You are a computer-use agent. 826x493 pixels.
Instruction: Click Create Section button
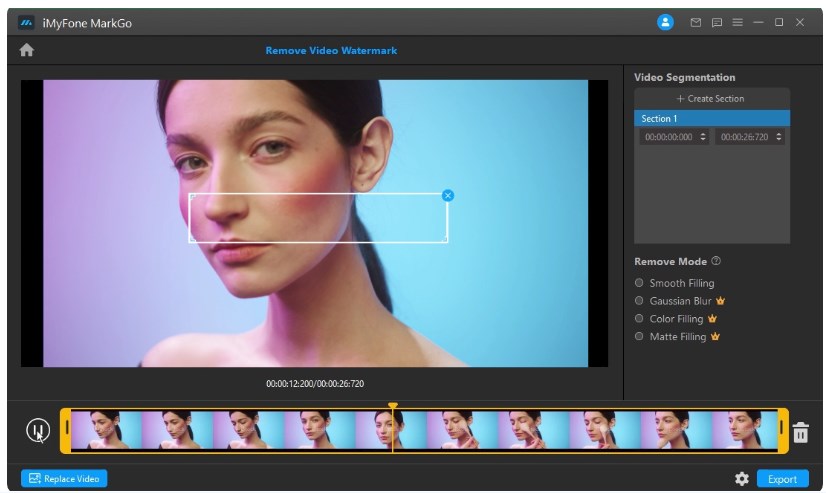pos(711,99)
